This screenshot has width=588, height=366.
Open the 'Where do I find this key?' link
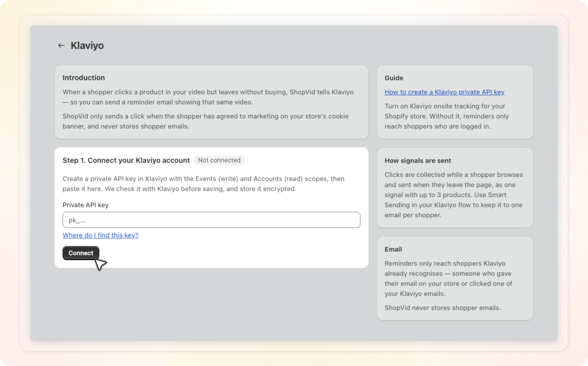click(100, 235)
